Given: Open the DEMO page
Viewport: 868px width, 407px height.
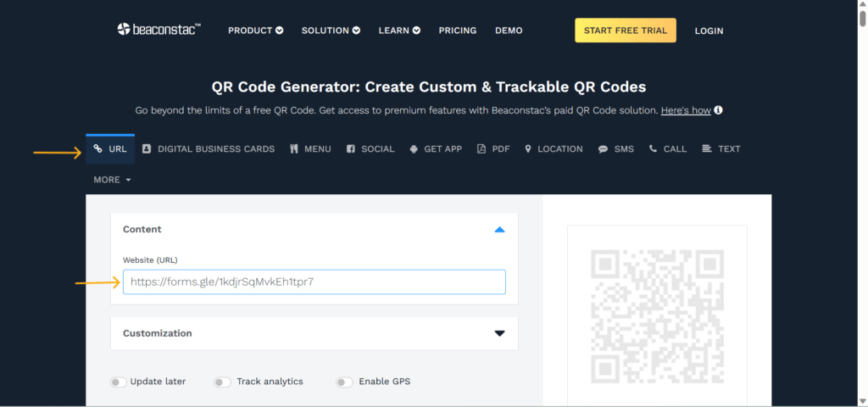Looking at the screenshot, I should click(509, 31).
